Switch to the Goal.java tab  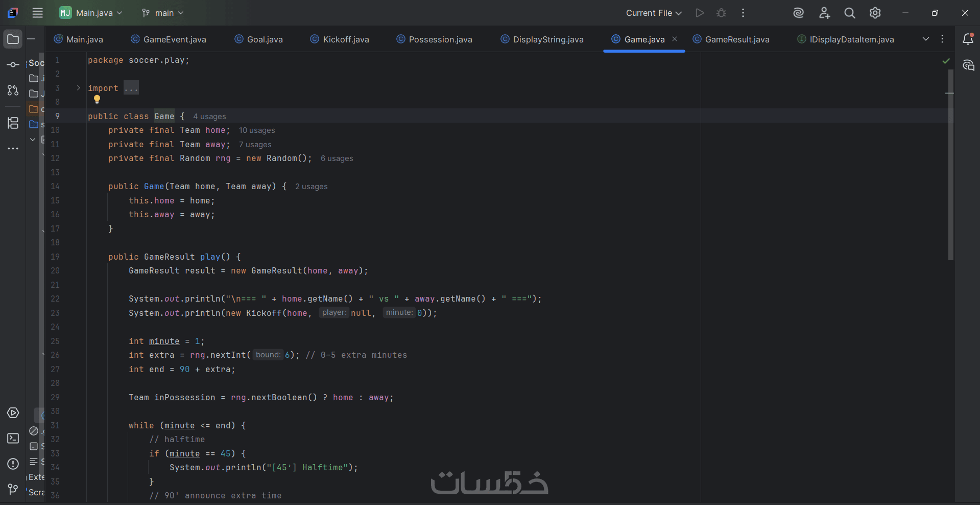[258, 39]
